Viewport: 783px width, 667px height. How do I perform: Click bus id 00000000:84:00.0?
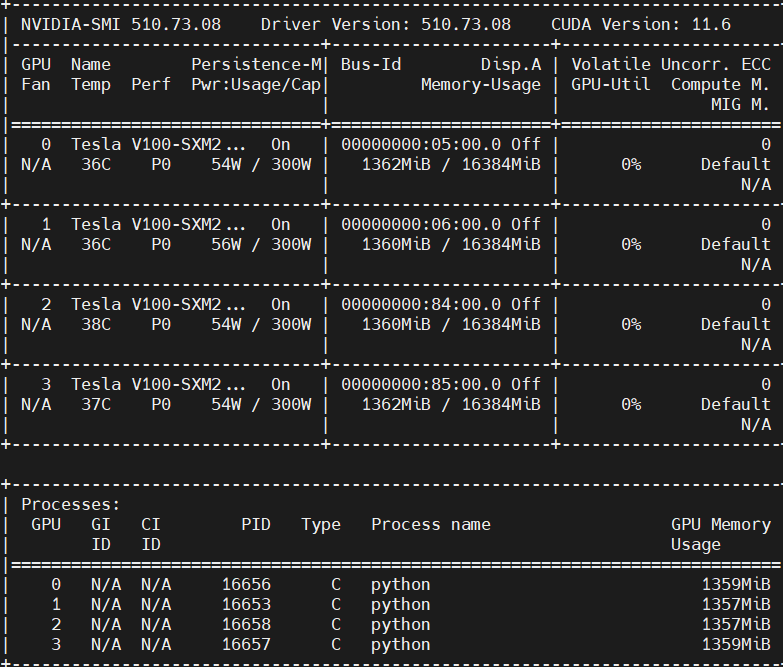pyautogui.click(x=421, y=305)
